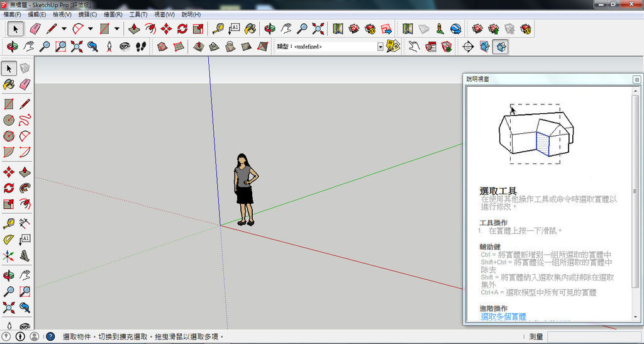Image resolution: width=644 pixels, height=344 pixels.
Task: Click the Eraser tool in top toolbar
Action: pyautogui.click(x=35, y=29)
